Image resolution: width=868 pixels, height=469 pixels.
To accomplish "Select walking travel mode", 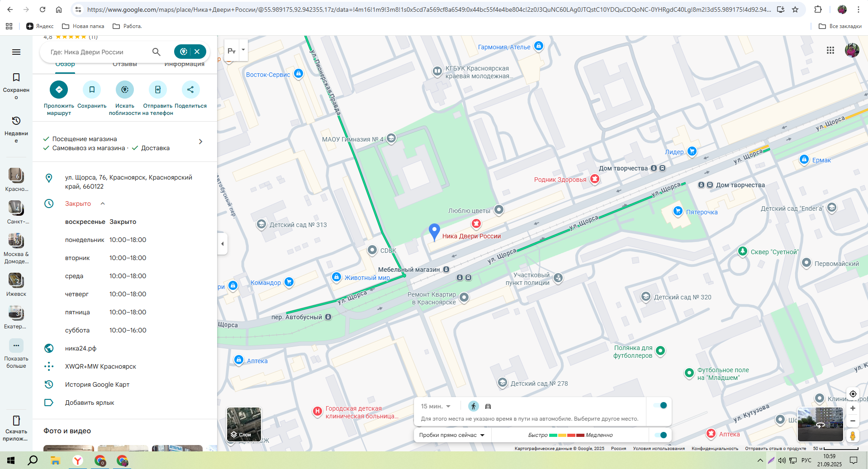I will [473, 406].
